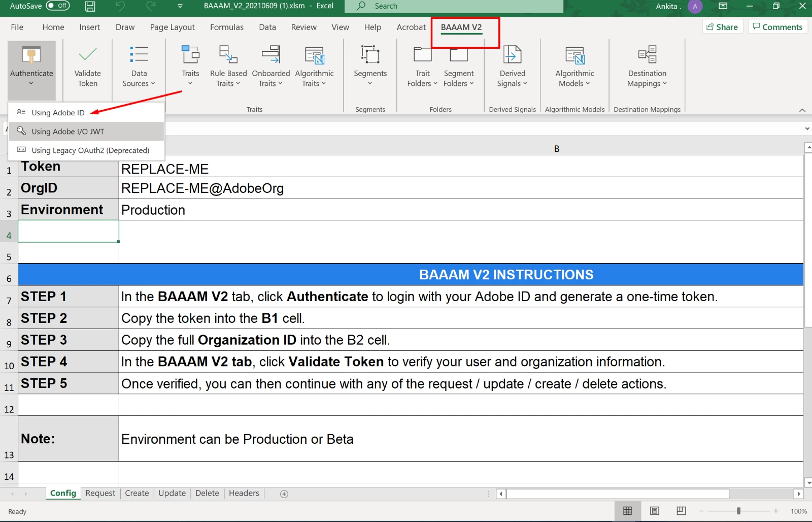Expand the formula bar
This screenshot has width=812, height=522.
(x=807, y=129)
